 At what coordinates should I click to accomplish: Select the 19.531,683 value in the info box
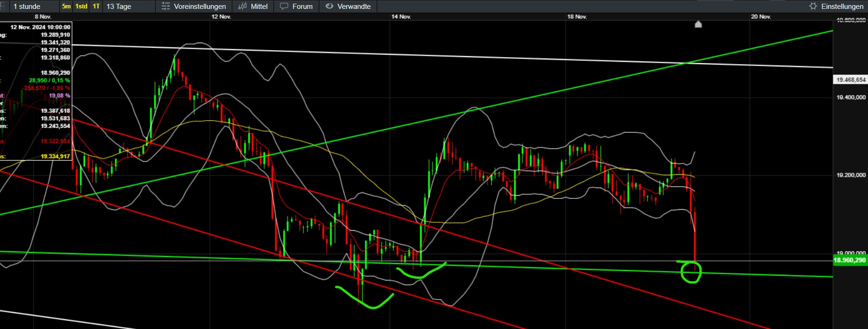[x=55, y=119]
